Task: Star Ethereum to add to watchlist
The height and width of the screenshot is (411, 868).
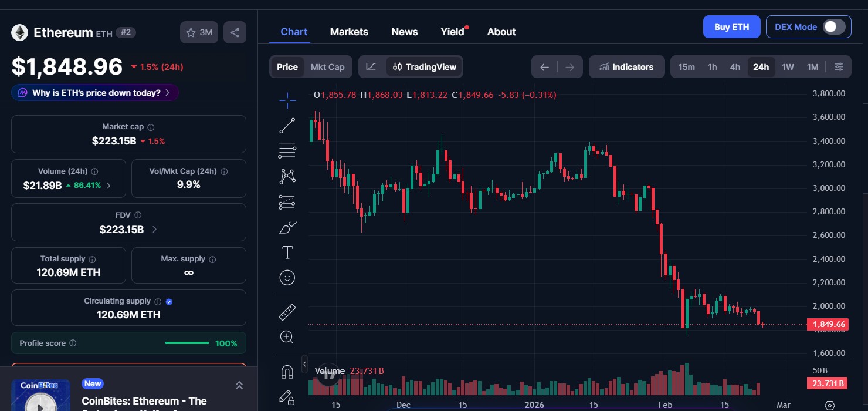Action: point(191,32)
